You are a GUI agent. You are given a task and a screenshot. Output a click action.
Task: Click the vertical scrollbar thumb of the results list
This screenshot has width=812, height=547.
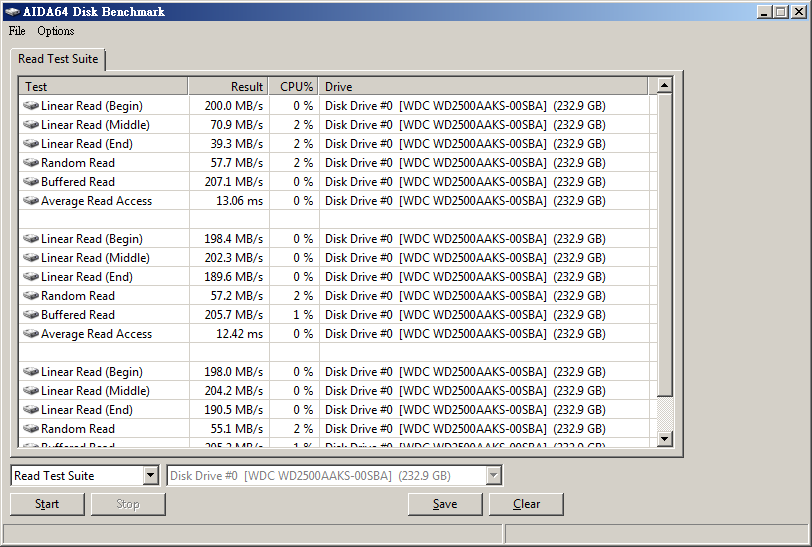pos(665,244)
